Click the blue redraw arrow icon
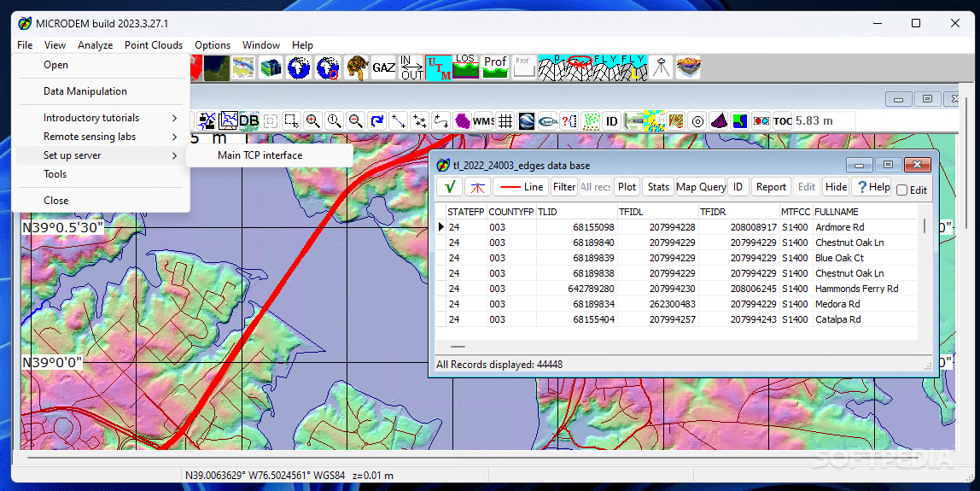 (x=376, y=120)
